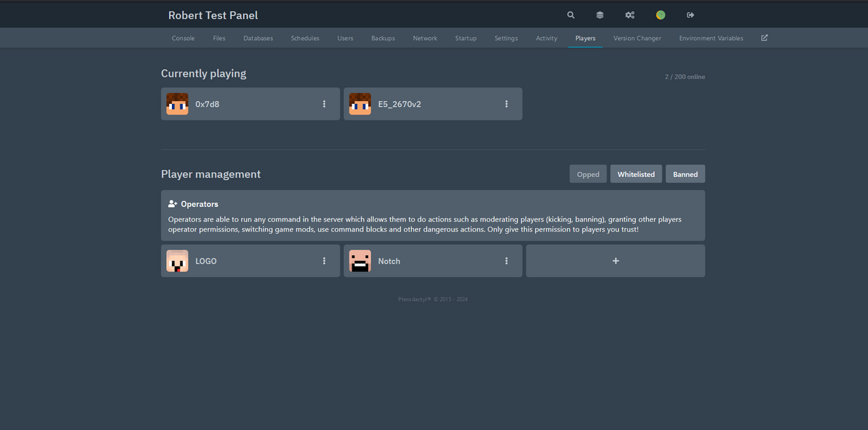The height and width of the screenshot is (430, 868).
Task: Toggle the Opped player filter
Action: pos(587,173)
